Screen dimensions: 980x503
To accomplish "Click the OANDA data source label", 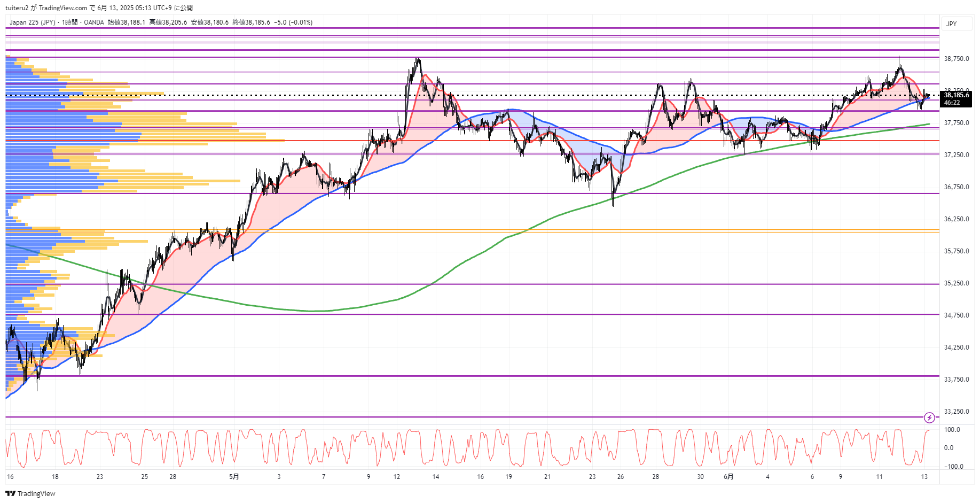I will (x=94, y=22).
